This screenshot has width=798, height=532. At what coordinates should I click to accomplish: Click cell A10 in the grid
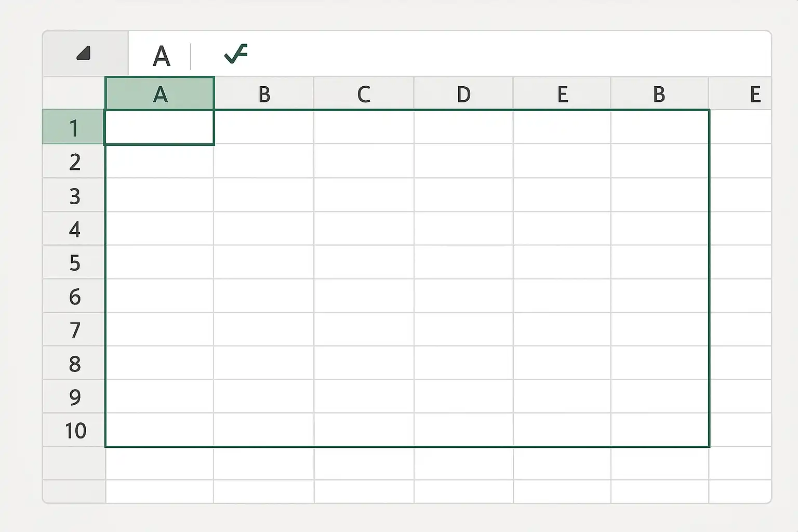click(x=159, y=430)
